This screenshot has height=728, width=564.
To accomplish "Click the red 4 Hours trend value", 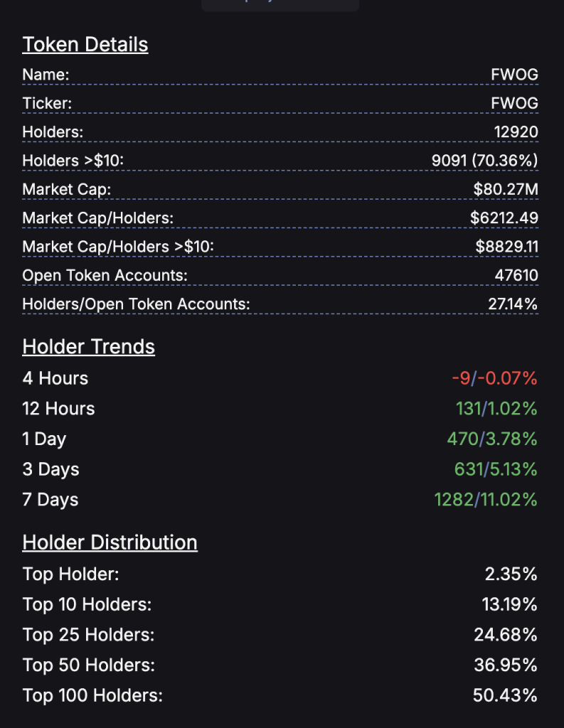I will coord(494,378).
